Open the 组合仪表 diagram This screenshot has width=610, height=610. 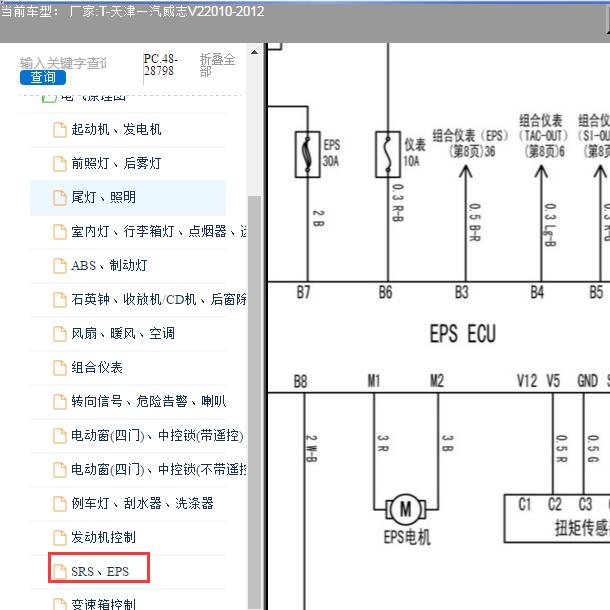pos(97,367)
